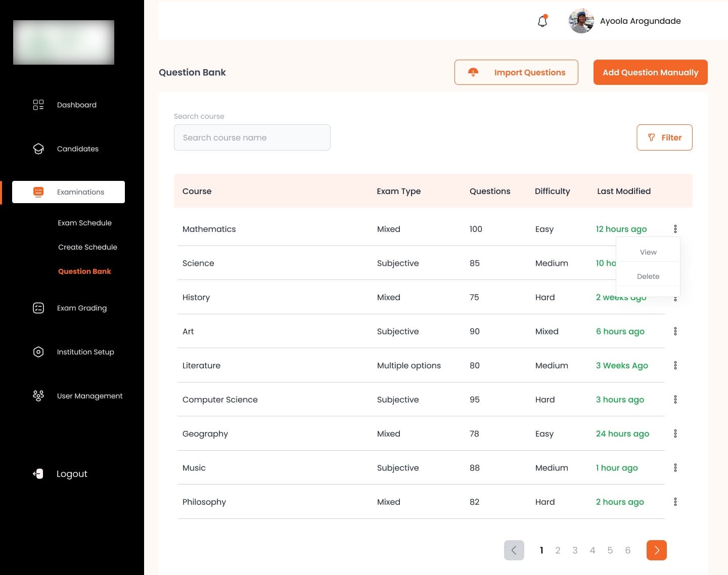Go to the next page with the orange arrow
The width and height of the screenshot is (728, 575).
656,550
